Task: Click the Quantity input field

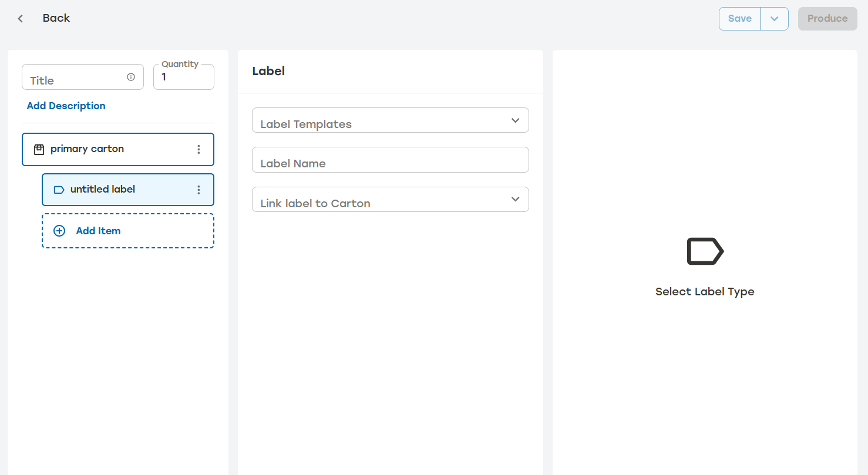Action: click(x=184, y=77)
